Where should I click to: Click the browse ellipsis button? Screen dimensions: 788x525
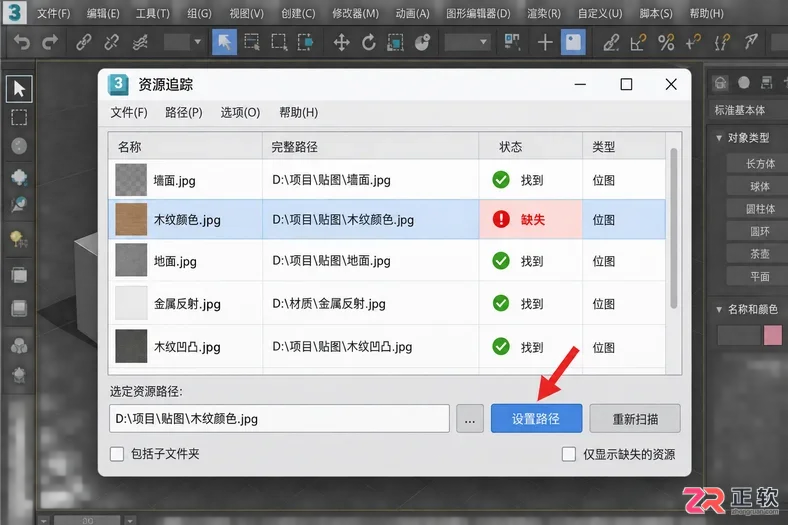coord(469,418)
